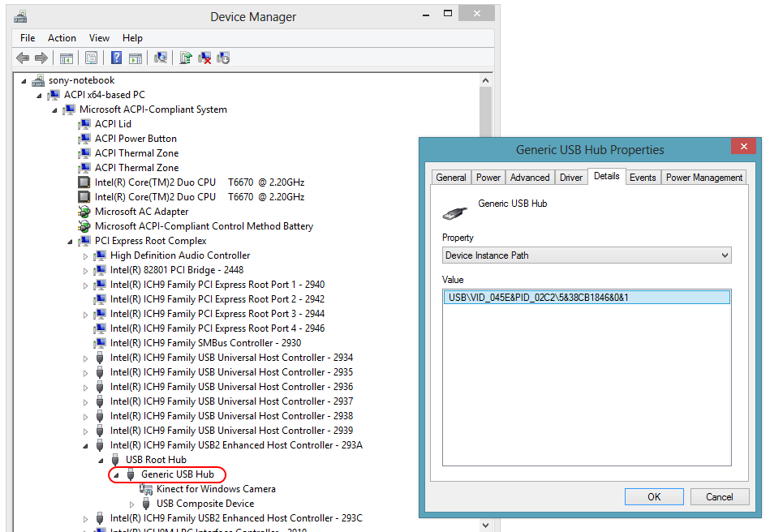Open the Action menu
770x532 pixels.
pyautogui.click(x=62, y=38)
